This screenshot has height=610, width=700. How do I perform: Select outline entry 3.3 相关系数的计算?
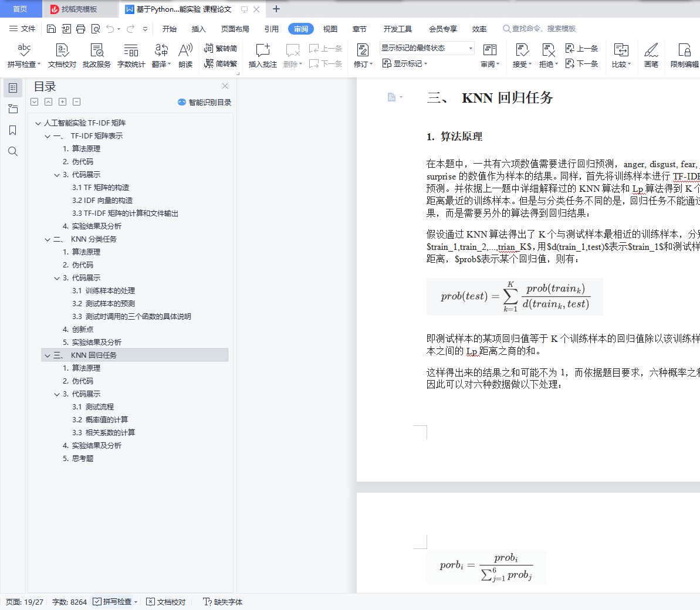[x=104, y=432]
